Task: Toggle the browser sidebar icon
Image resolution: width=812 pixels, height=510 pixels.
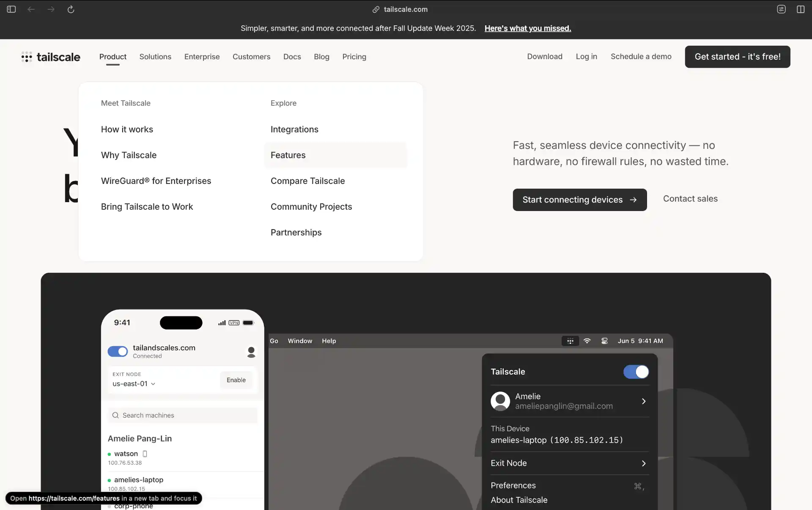Action: (x=11, y=9)
